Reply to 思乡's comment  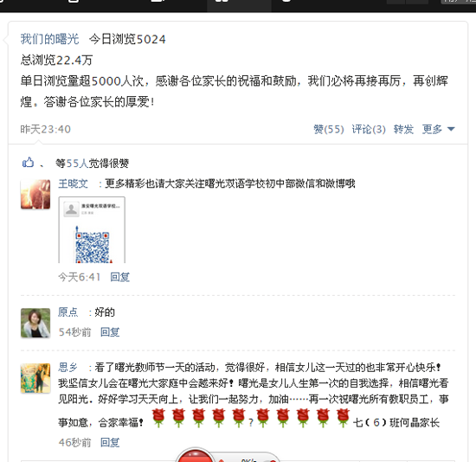tap(110, 443)
